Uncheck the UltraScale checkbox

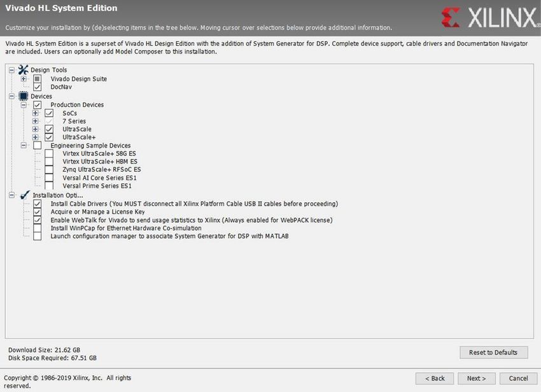pos(49,129)
